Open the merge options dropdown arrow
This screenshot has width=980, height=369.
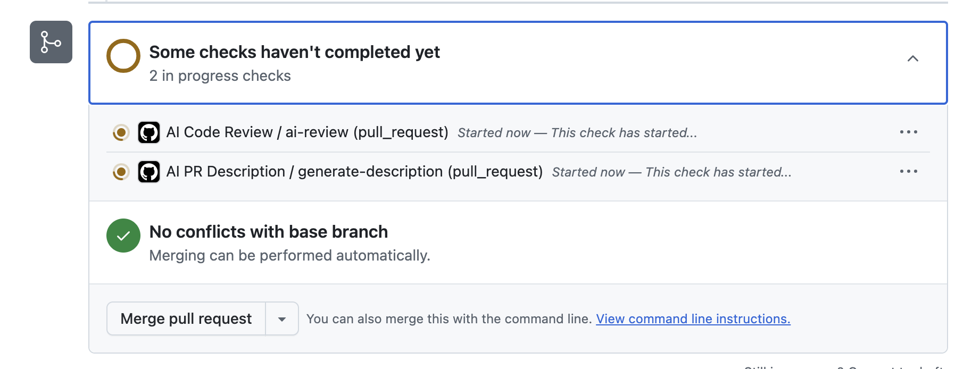(281, 318)
